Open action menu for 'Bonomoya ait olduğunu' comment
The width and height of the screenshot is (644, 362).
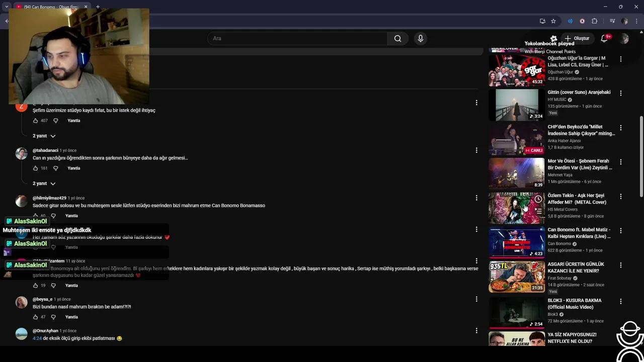476,261
